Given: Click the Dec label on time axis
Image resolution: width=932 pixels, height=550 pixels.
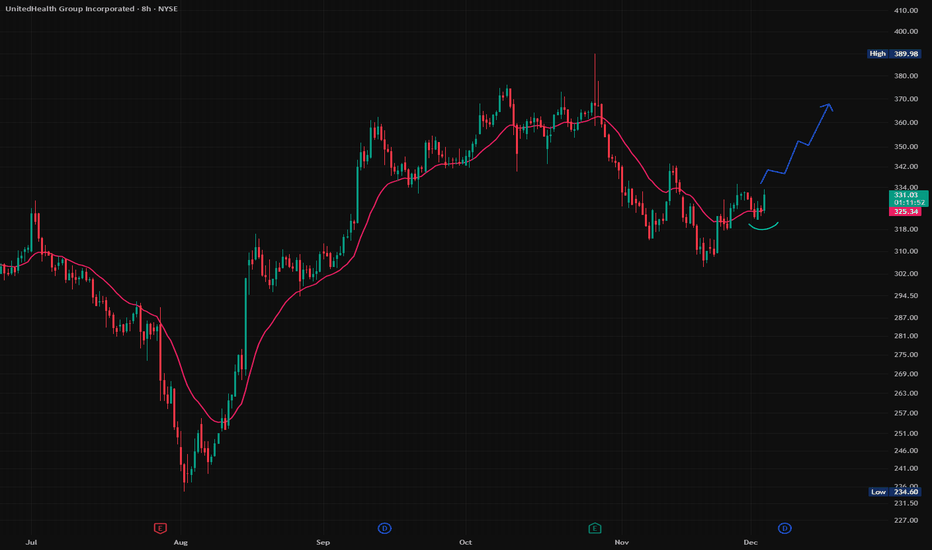Looking at the screenshot, I should (751, 541).
